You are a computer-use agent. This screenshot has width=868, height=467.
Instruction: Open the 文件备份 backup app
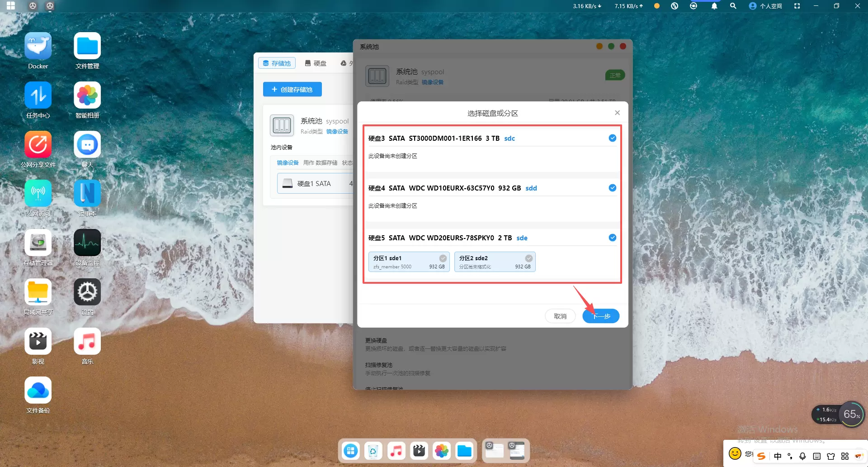38,391
